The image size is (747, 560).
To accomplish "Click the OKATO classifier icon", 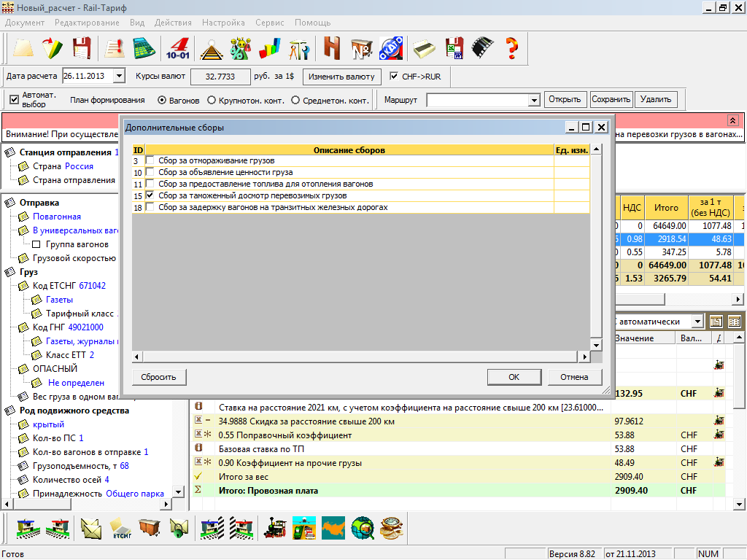I will (x=391, y=48).
